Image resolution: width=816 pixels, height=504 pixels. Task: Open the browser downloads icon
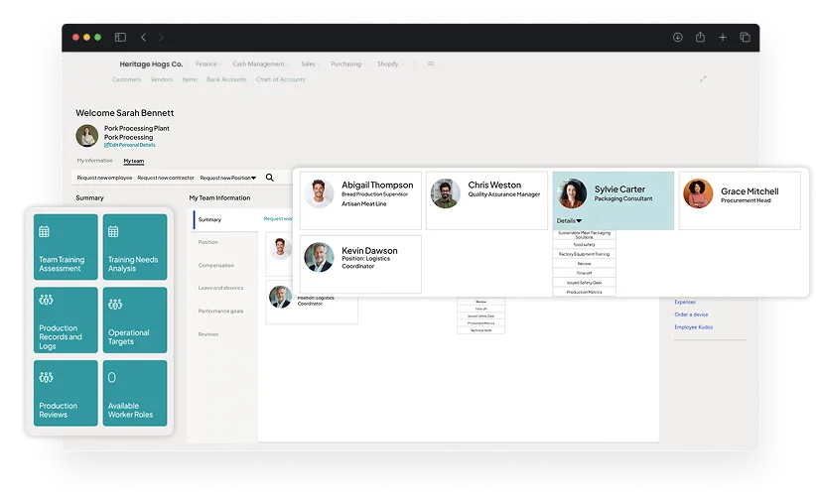(x=678, y=37)
